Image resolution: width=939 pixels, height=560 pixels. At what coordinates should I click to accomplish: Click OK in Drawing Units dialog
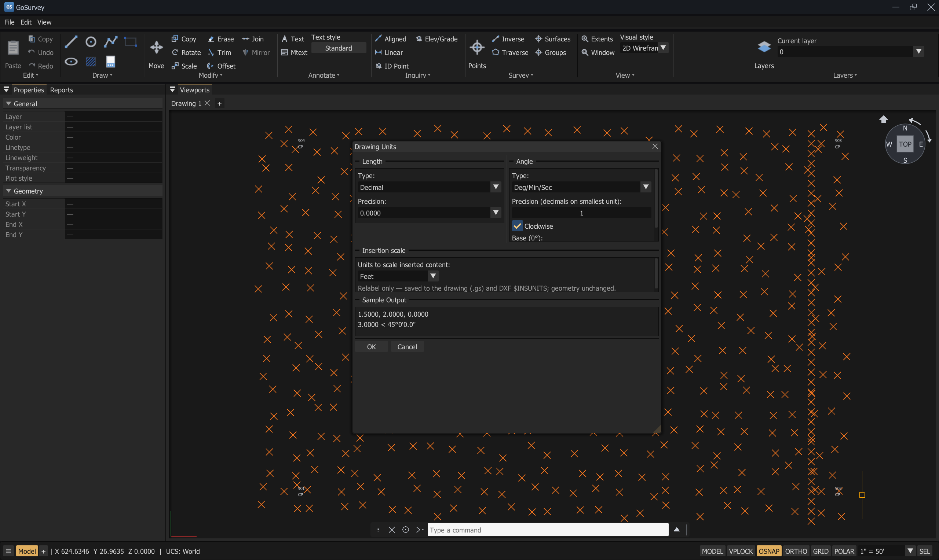tap(371, 347)
